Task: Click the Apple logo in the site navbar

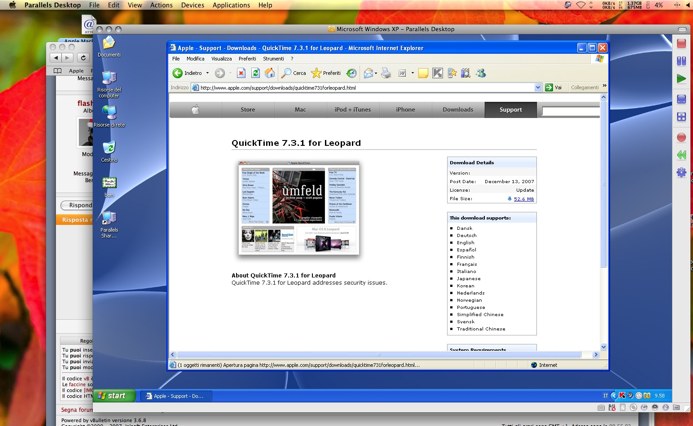Action: tap(195, 110)
